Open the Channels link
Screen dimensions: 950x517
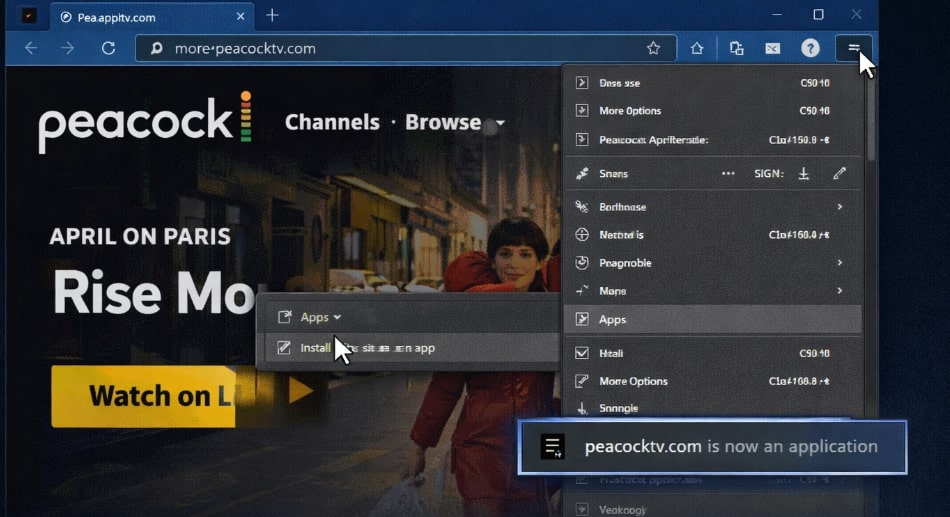[332, 122]
